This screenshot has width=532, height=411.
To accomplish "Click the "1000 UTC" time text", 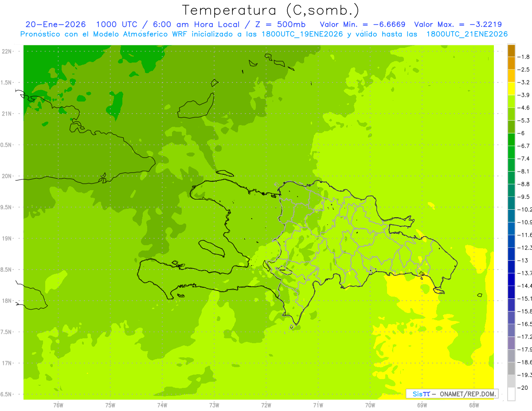I will [x=118, y=24].
